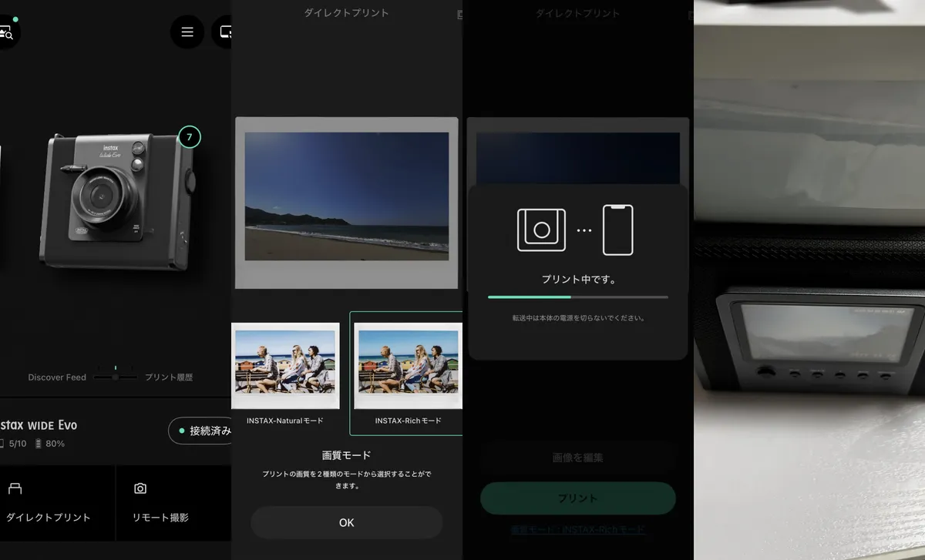Tap the printer icon above ダイレクトプリント
This screenshot has width=925, height=560.
[x=15, y=488]
